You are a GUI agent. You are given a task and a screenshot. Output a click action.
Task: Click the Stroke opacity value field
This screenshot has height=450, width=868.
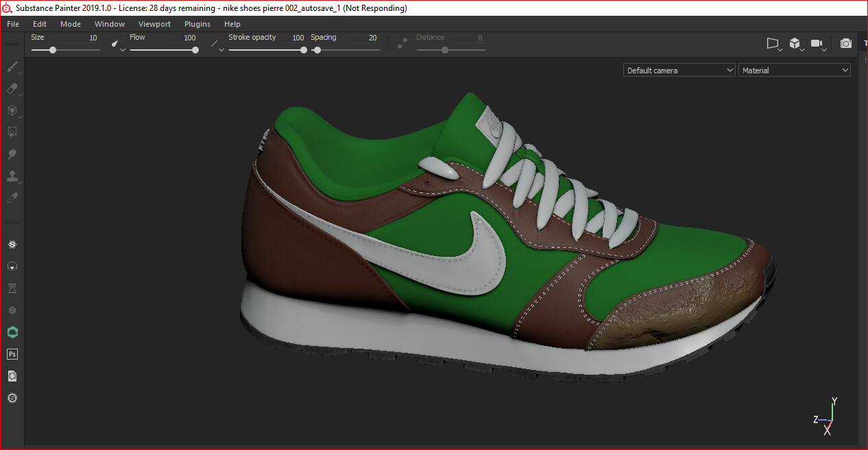click(x=293, y=38)
